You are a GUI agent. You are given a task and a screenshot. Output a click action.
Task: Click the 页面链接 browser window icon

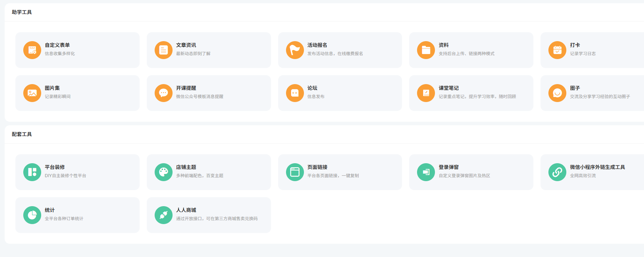click(295, 172)
